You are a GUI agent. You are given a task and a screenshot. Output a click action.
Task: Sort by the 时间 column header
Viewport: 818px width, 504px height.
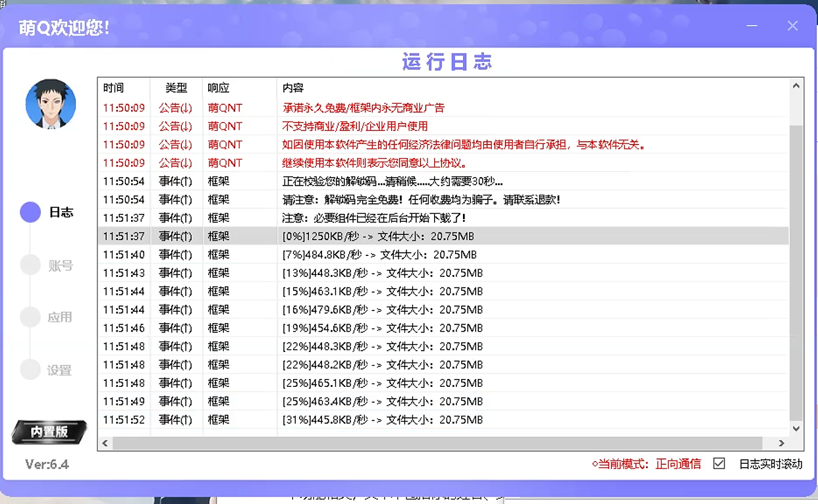coord(113,88)
